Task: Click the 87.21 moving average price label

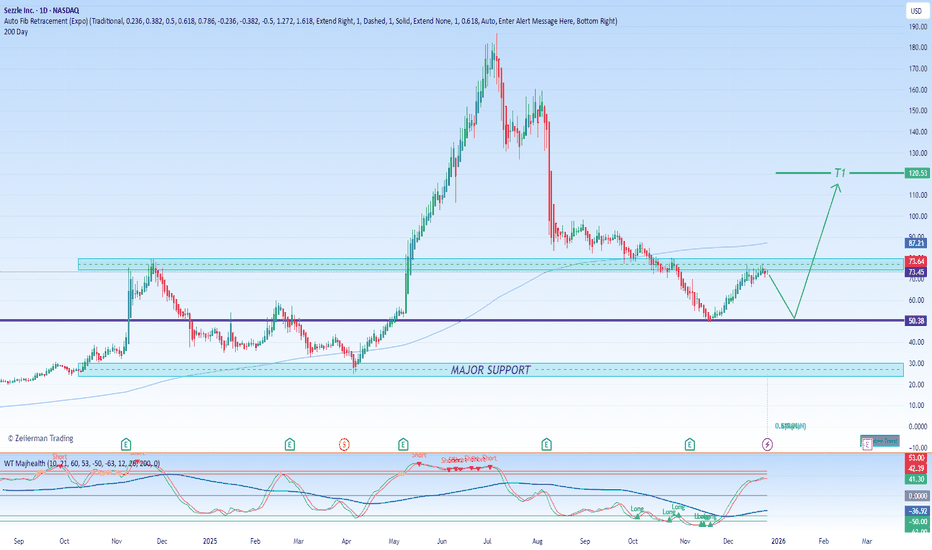Action: [917, 243]
